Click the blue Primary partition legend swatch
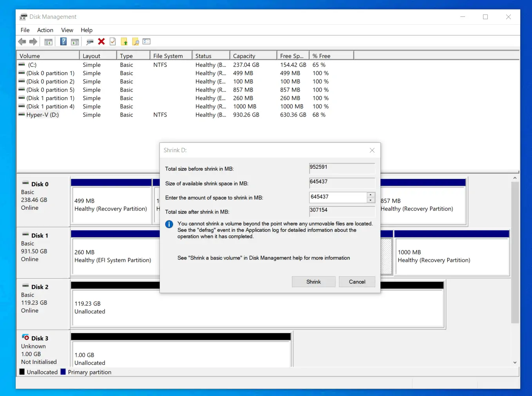The width and height of the screenshot is (532, 396). pyautogui.click(x=63, y=372)
